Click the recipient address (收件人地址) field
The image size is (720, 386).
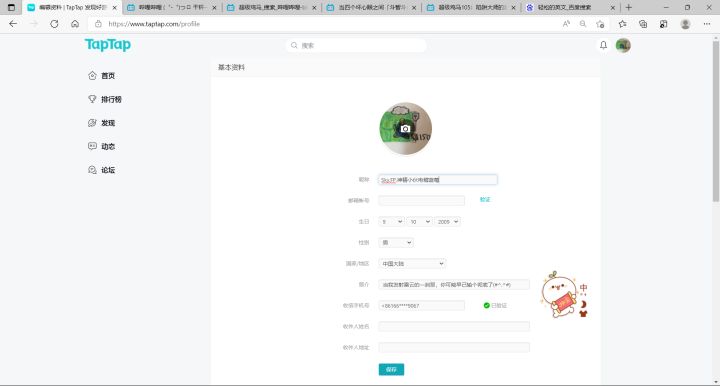click(454, 347)
